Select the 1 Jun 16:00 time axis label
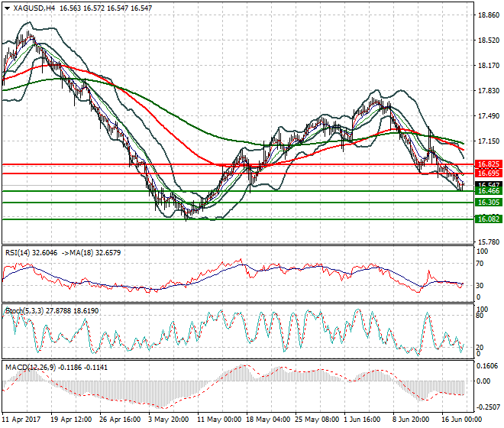The height and width of the screenshot is (428, 504). click(x=363, y=420)
